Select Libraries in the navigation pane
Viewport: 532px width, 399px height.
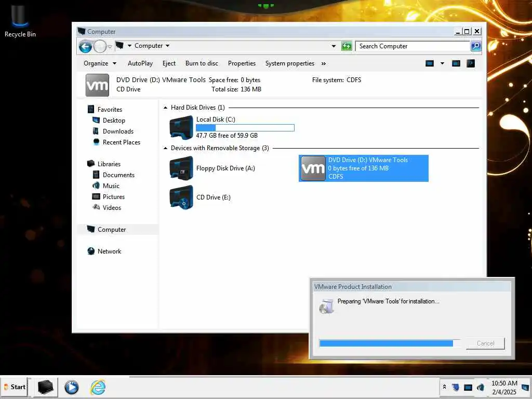pyautogui.click(x=109, y=164)
